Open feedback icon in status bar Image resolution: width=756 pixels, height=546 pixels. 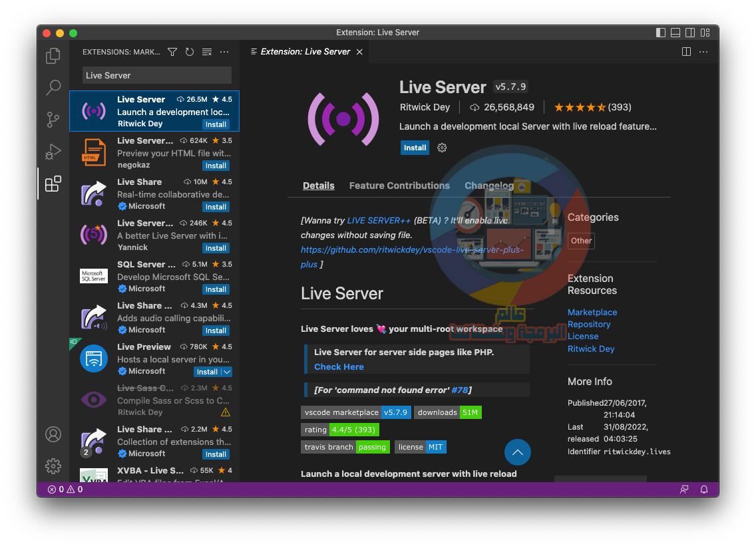coord(684,489)
